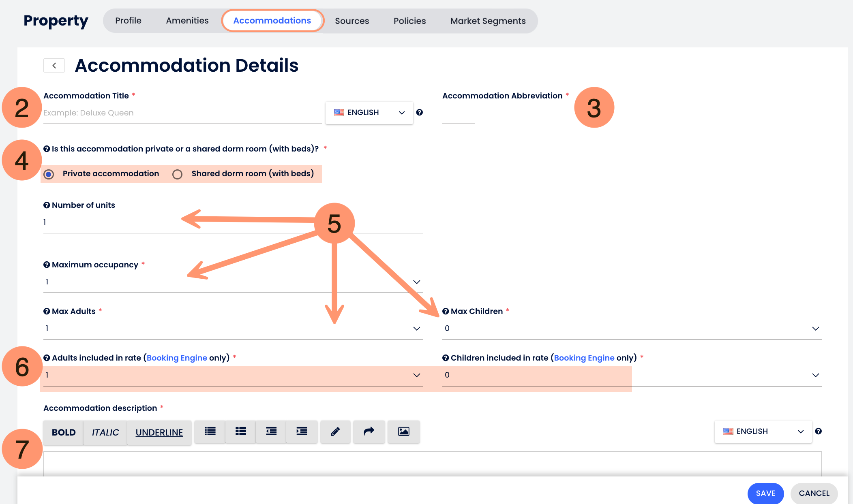This screenshot has width=853, height=504.
Task: Follow the Booking Engine link under Adults included
Action: [177, 358]
